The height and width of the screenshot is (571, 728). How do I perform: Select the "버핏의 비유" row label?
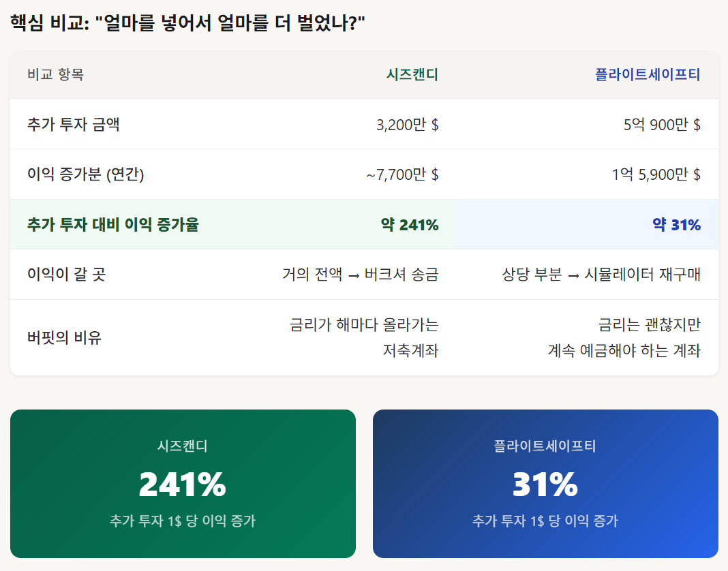[x=64, y=337]
